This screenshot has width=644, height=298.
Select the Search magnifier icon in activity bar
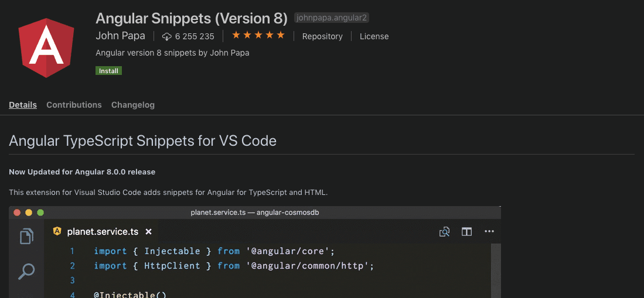tap(26, 271)
